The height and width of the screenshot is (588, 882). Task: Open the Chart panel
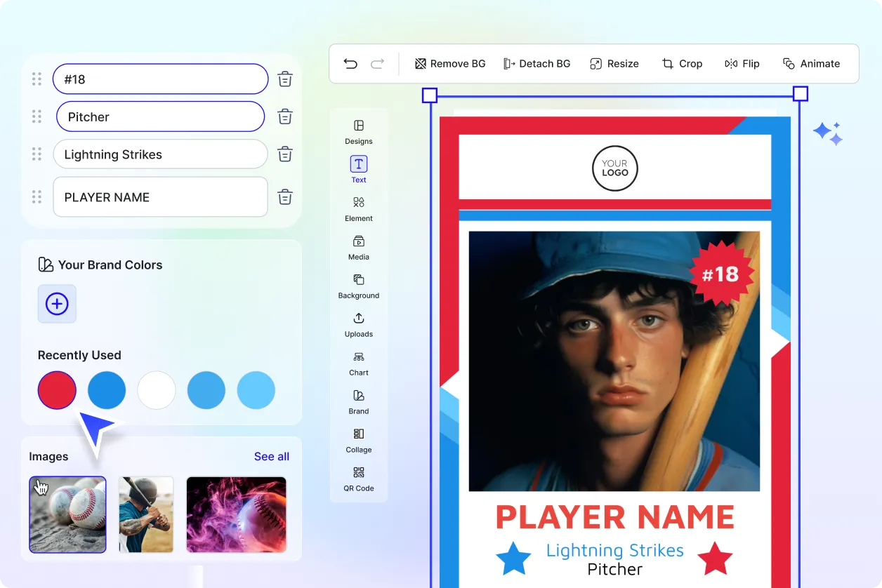click(358, 363)
